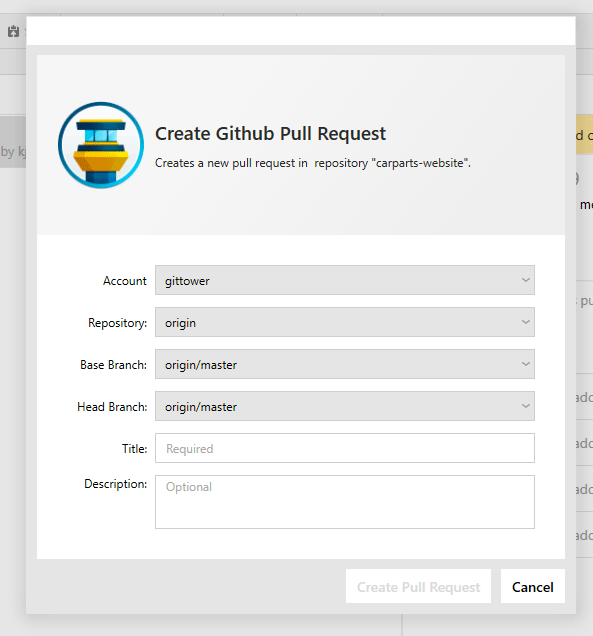Click the icon in top-left toolbar
Image resolution: width=593 pixels, height=636 pixels.
tap(13, 31)
